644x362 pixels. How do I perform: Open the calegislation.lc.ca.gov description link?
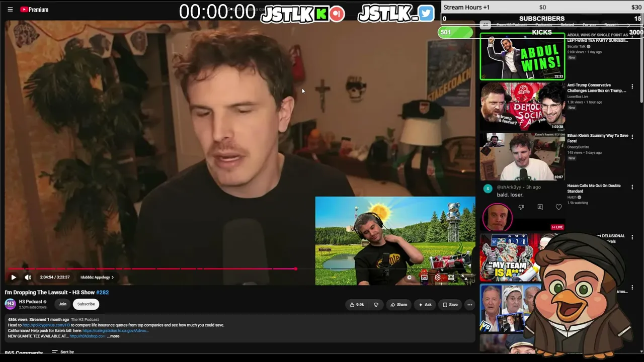coord(116,331)
